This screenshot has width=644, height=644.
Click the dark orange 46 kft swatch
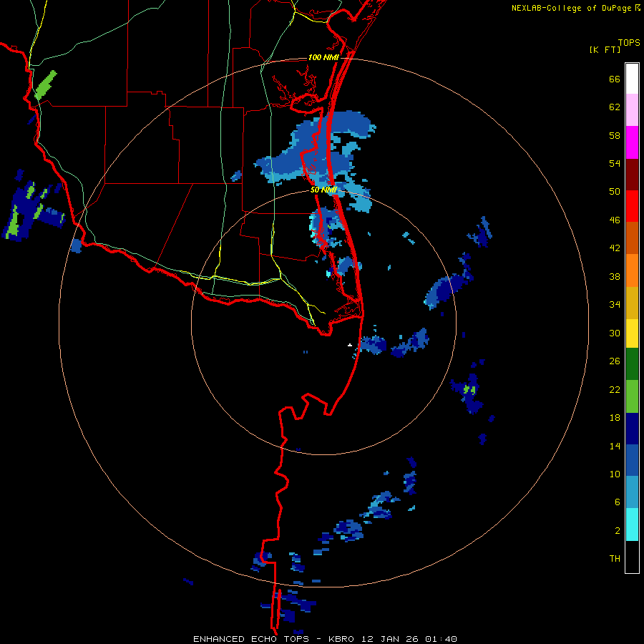[632, 238]
